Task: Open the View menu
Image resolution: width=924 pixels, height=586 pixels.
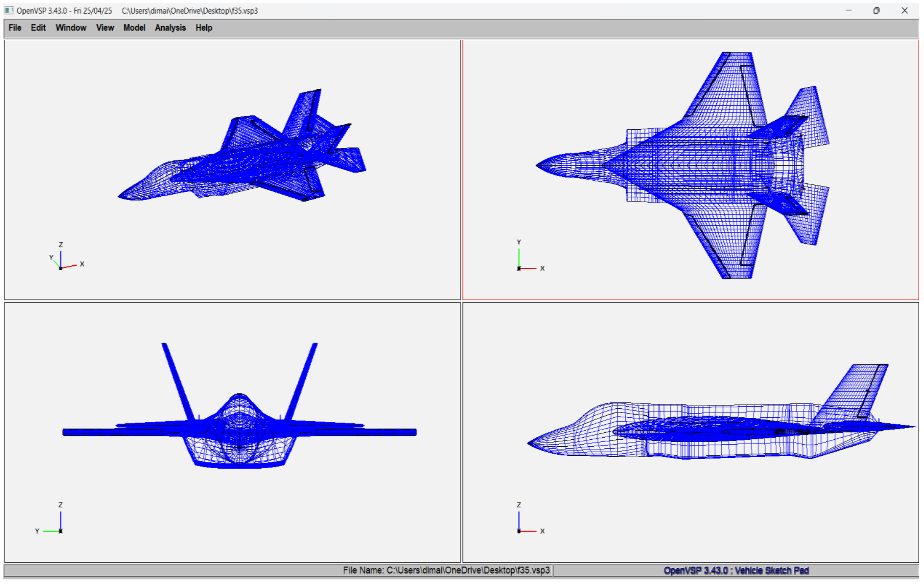Action: [x=105, y=28]
